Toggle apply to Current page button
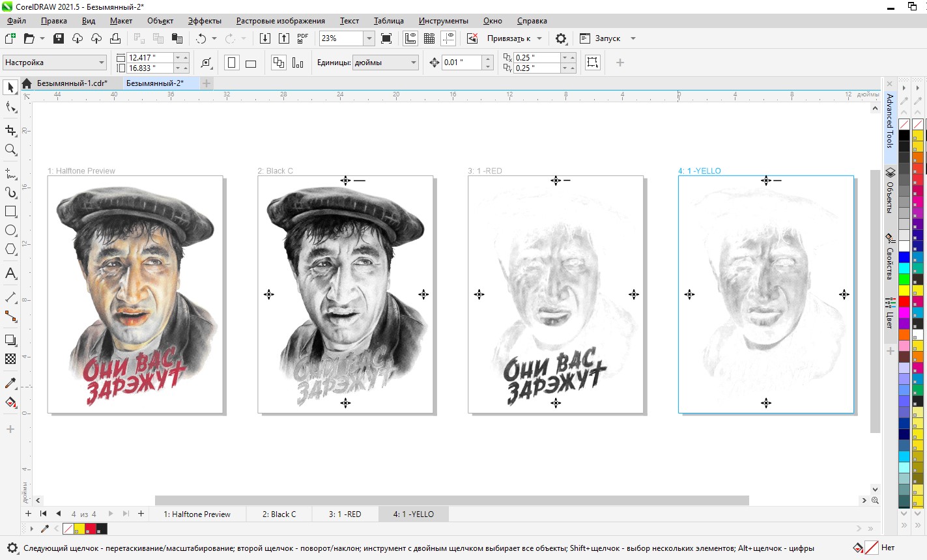Screen dimensions: 927x560 (298, 63)
